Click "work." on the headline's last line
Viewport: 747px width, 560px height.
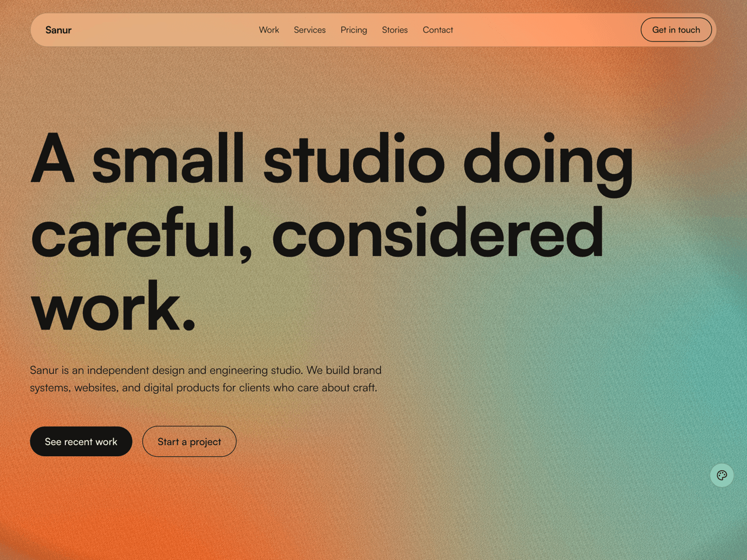click(113, 307)
